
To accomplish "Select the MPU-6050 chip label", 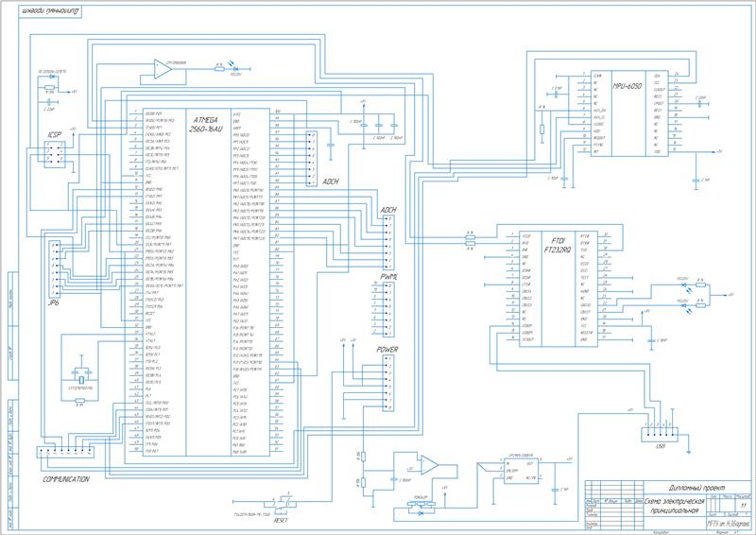I will coord(627,86).
